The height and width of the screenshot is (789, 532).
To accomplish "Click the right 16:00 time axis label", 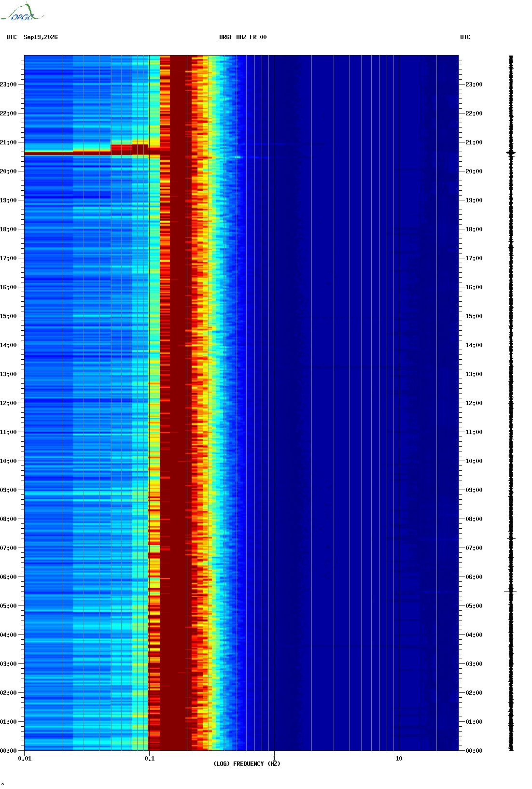I will (474, 287).
